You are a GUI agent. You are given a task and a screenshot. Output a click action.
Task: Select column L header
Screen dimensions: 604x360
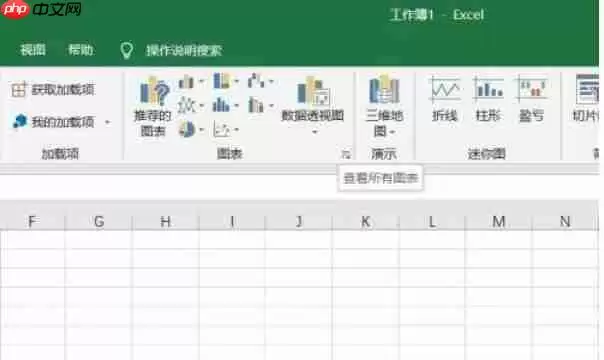(x=432, y=221)
